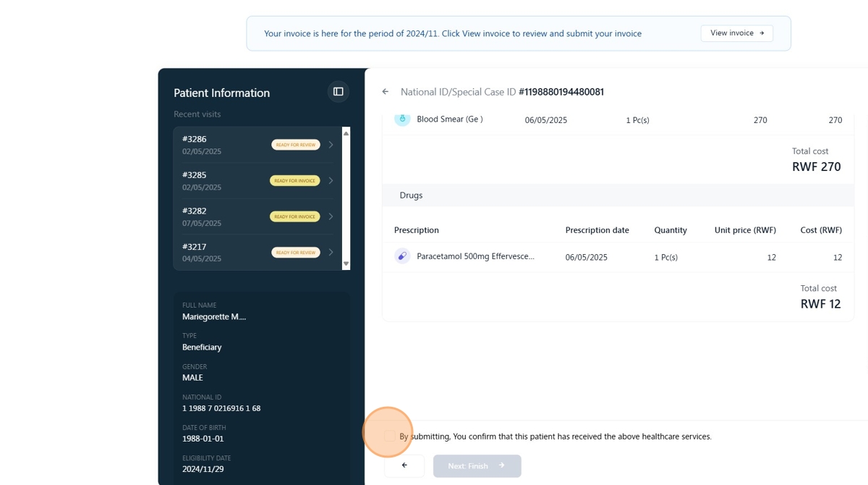Select visit #3282 dated 07/05/2025
This screenshot has height=485, width=868.
click(x=258, y=216)
